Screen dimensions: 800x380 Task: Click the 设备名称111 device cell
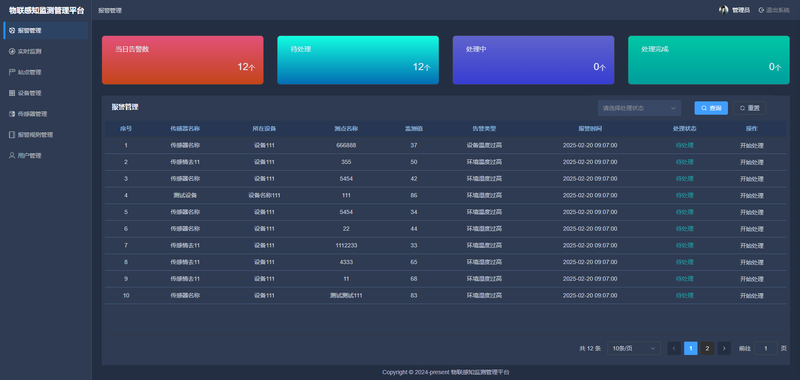[x=264, y=195]
